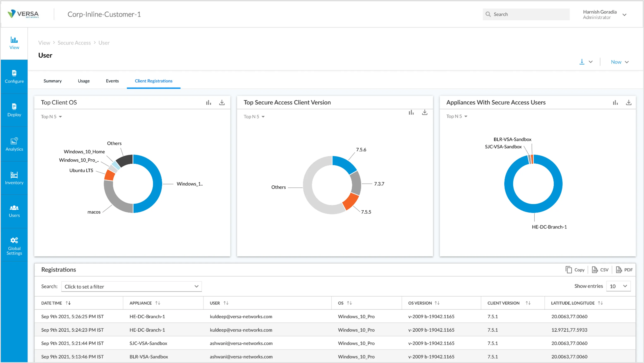Expand Top N 5 dropdown in Top Client OS
This screenshot has width=644, height=363.
click(x=51, y=117)
